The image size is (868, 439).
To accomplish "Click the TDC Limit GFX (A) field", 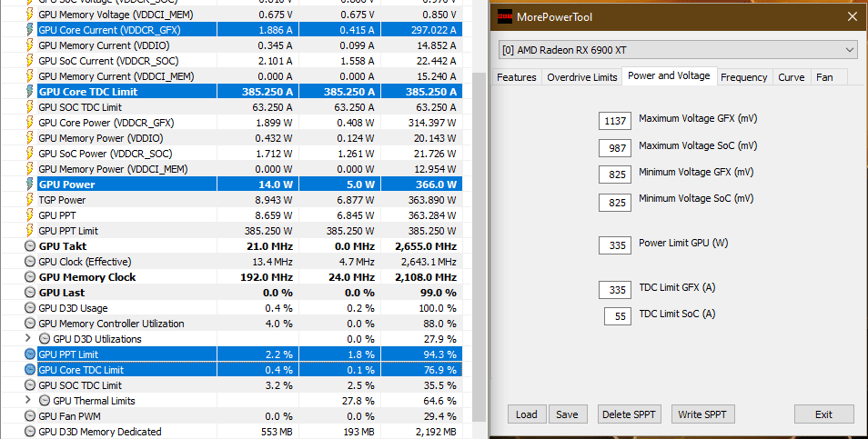I will pyautogui.click(x=615, y=290).
